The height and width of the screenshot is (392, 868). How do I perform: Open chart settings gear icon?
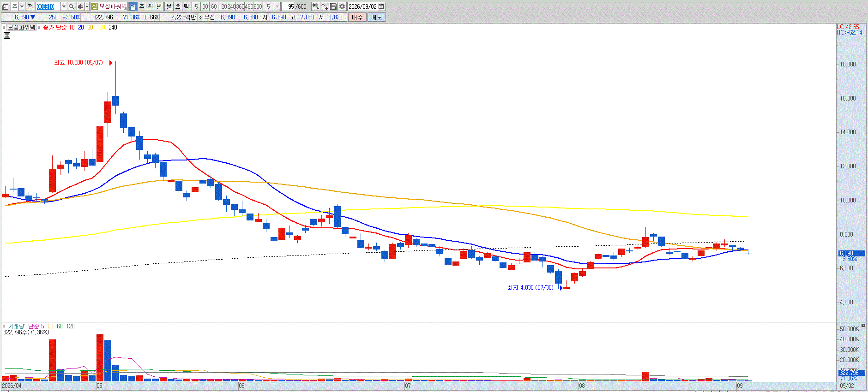342,6
